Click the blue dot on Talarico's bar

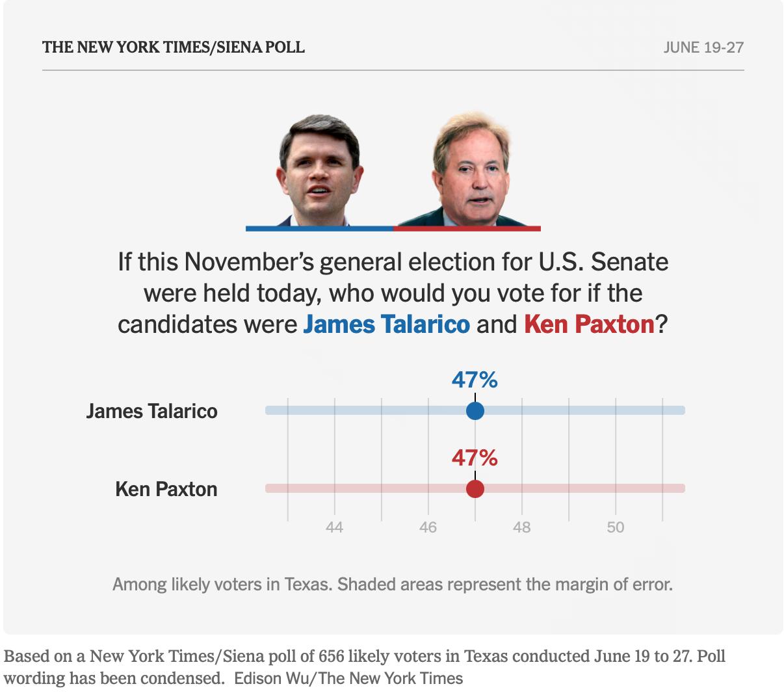coord(475,411)
